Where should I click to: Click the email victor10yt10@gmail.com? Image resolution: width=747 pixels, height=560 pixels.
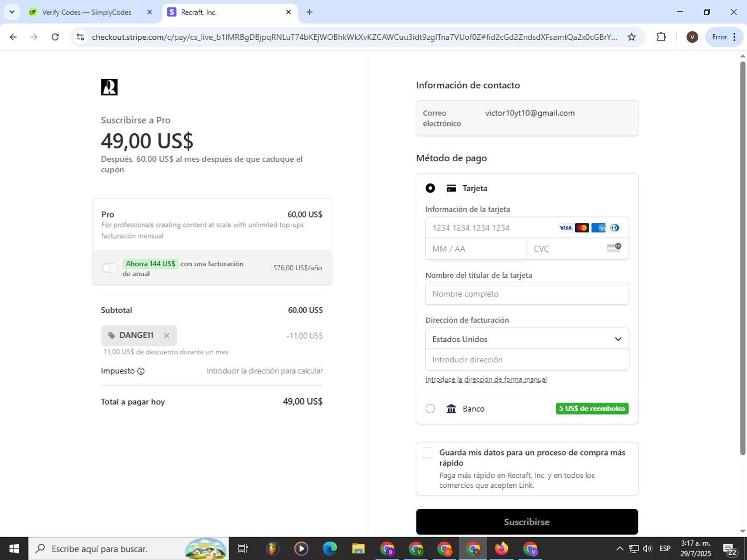530,113
